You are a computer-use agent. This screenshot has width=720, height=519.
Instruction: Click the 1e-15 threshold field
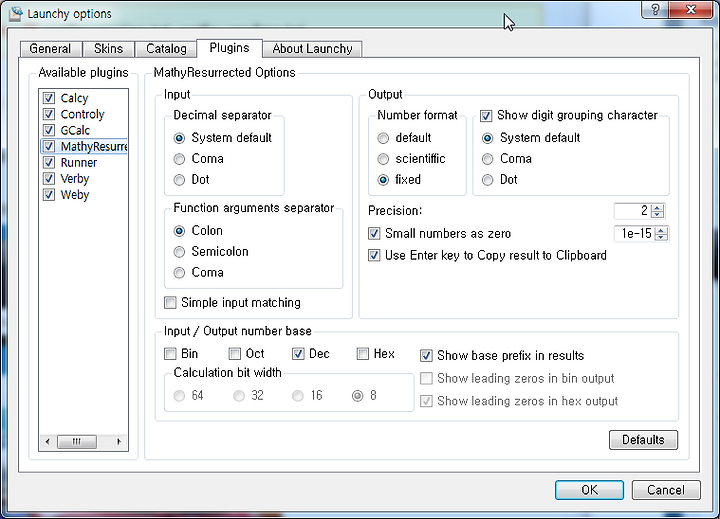[x=635, y=234]
